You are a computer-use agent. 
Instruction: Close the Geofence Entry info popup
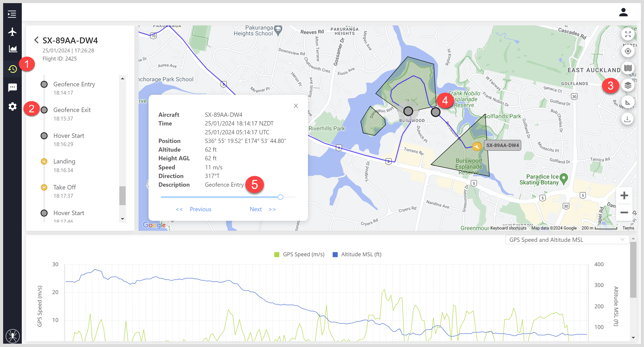(x=296, y=106)
